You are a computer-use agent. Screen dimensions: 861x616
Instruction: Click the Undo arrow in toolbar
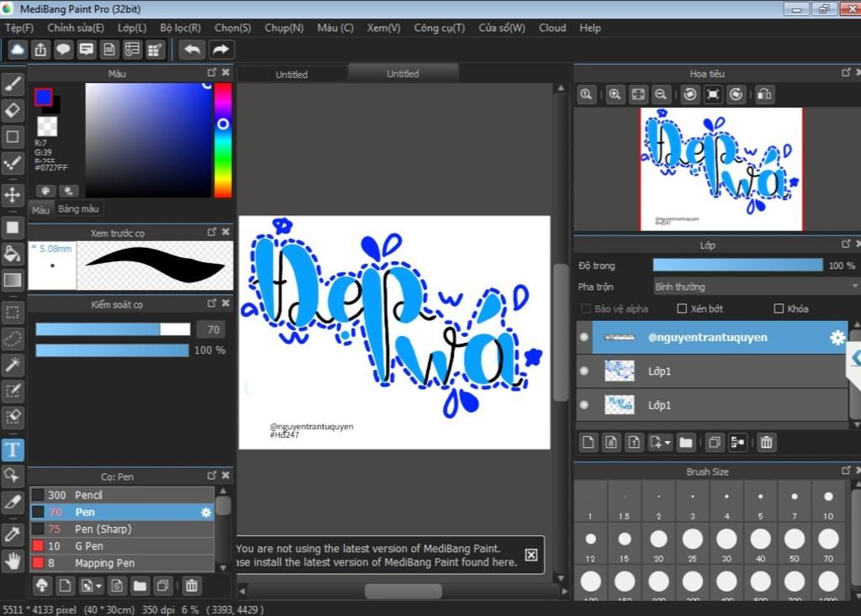193,50
